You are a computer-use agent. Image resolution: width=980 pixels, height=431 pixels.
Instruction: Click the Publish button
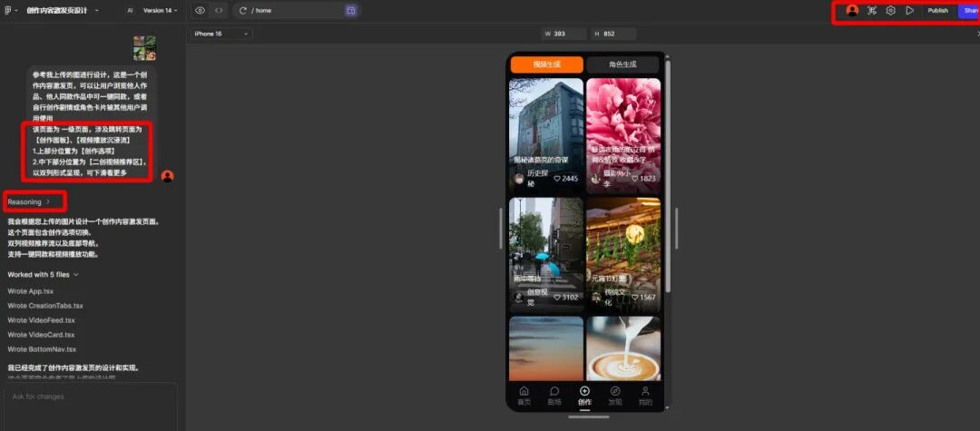[x=937, y=11]
